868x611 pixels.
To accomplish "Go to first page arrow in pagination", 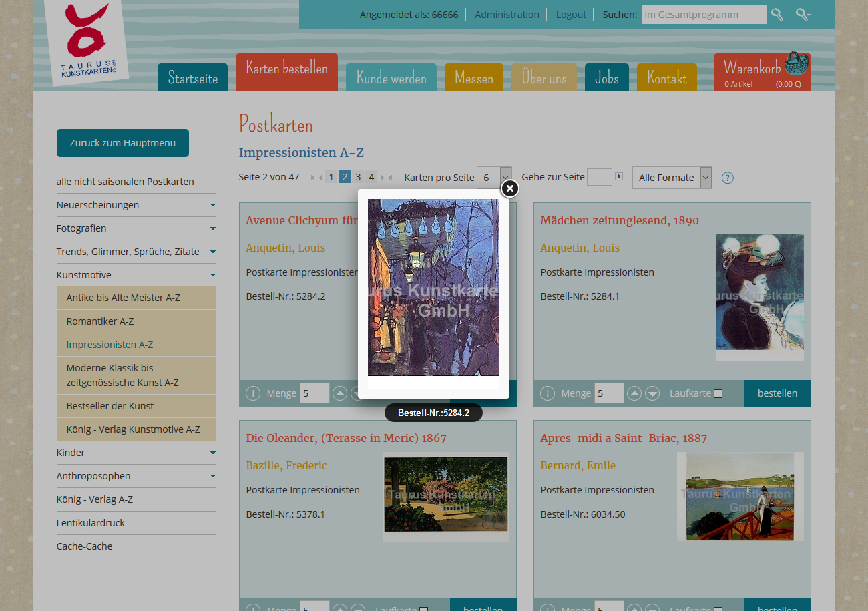I will pos(312,178).
